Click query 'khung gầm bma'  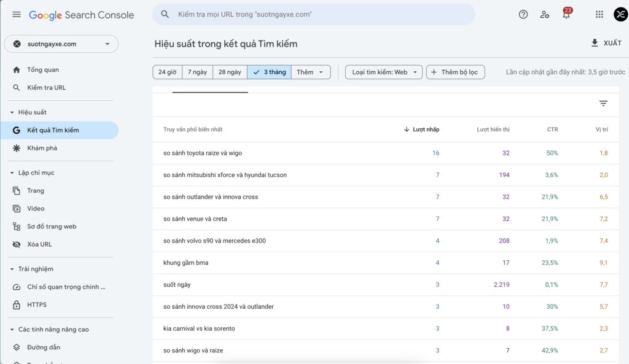(186, 263)
